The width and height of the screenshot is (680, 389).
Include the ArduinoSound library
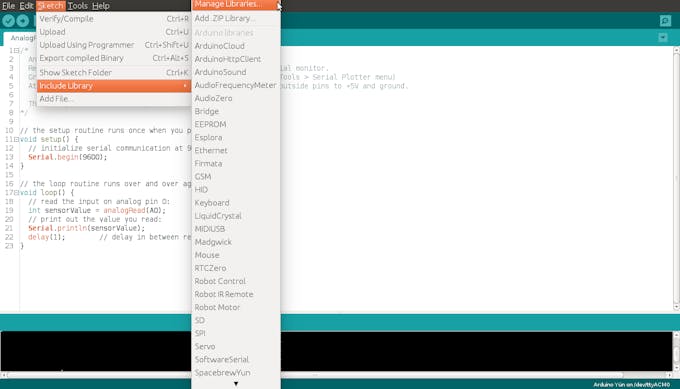[x=236, y=72]
